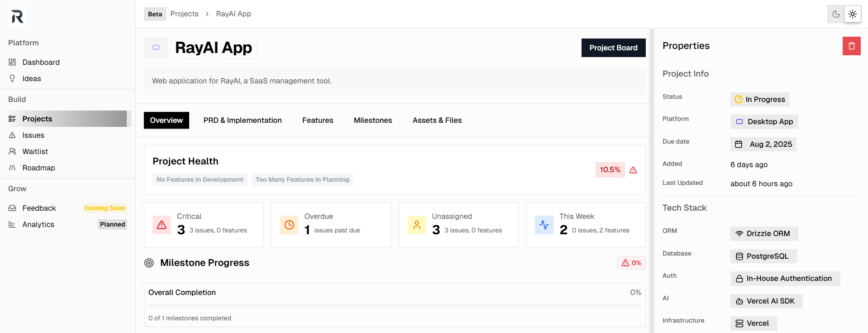Click the Overall Completion progress bar
The image size is (868, 333).
pyautogui.click(x=395, y=306)
